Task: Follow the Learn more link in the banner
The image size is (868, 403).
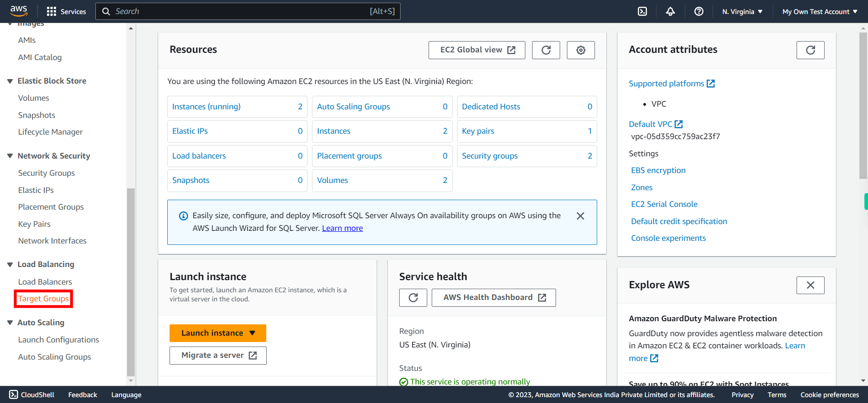Action: click(x=342, y=228)
